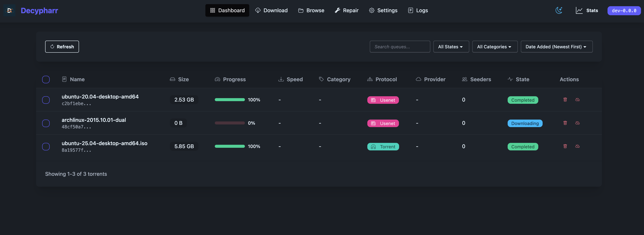Click the Category column header
The image size is (644, 235).
(335, 80)
